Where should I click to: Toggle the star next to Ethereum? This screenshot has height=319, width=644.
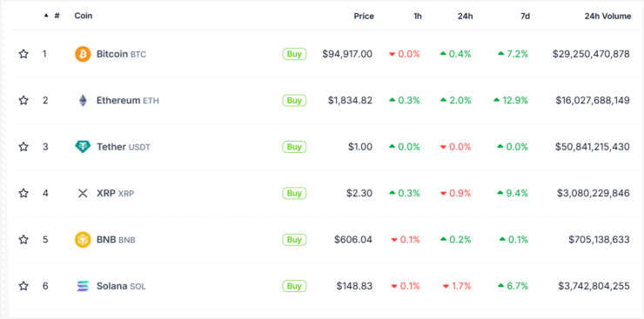23,100
